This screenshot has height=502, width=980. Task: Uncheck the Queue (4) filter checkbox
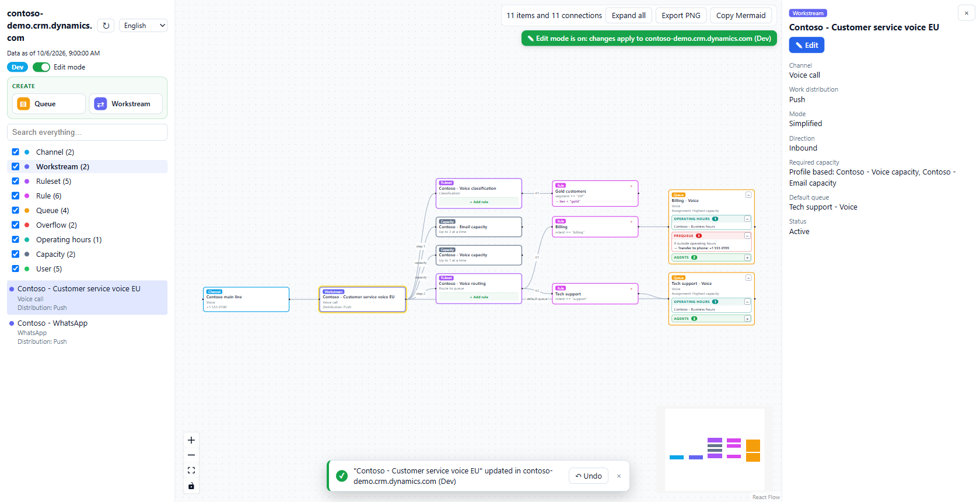pyautogui.click(x=16, y=210)
